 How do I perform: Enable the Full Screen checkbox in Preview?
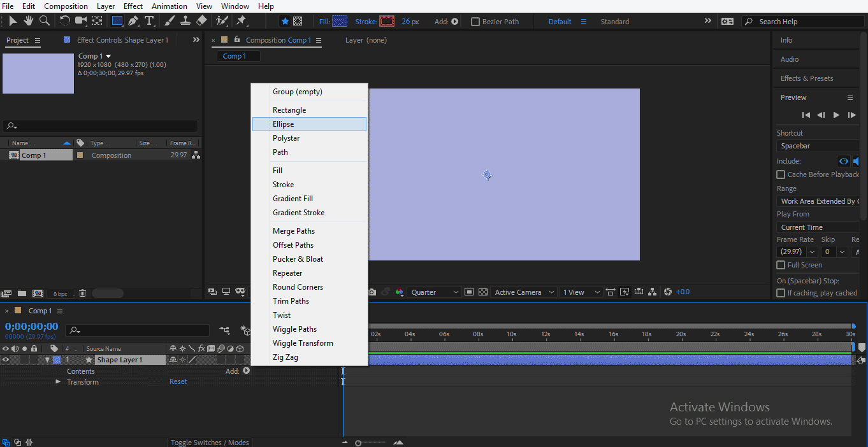coord(781,265)
